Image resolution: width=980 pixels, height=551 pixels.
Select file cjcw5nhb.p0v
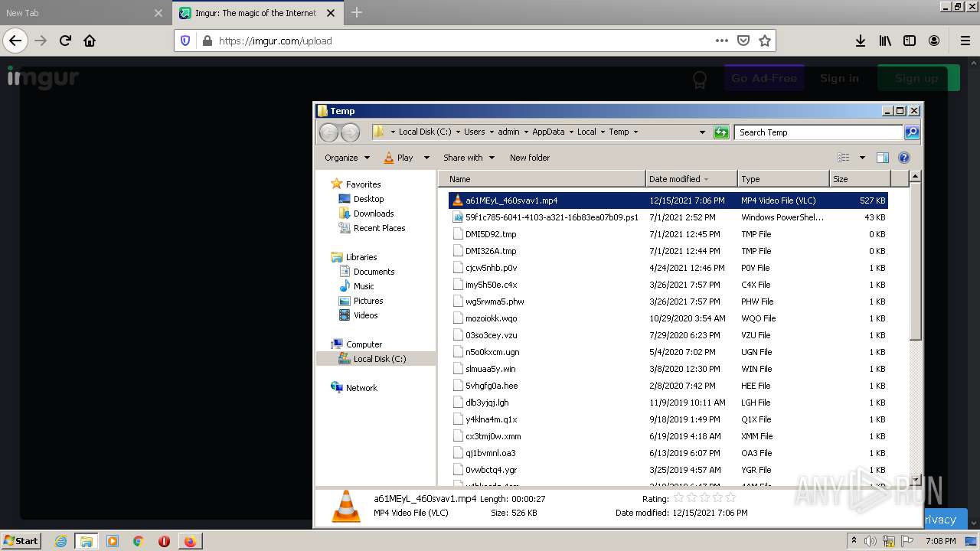(668, 268)
